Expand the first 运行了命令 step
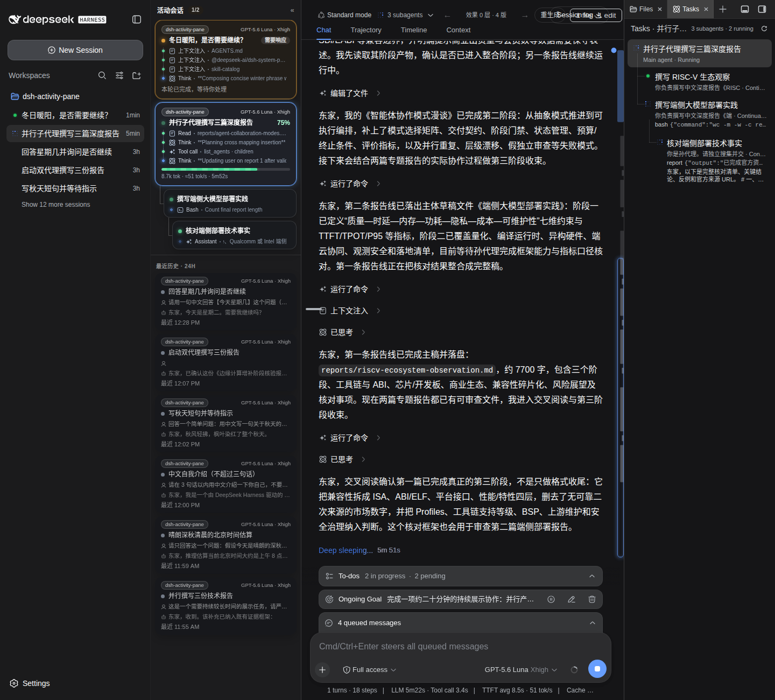775x700 pixels. pos(350,184)
